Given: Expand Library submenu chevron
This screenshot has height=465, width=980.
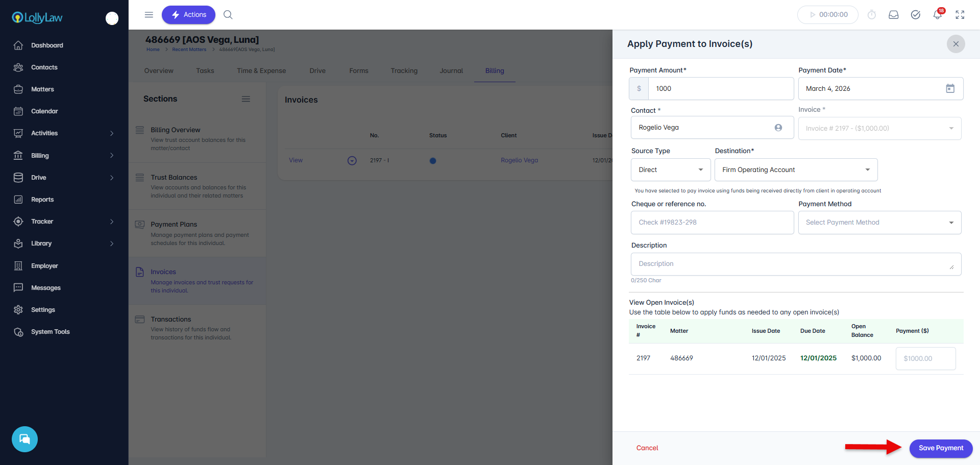Looking at the screenshot, I should pyautogui.click(x=112, y=243).
